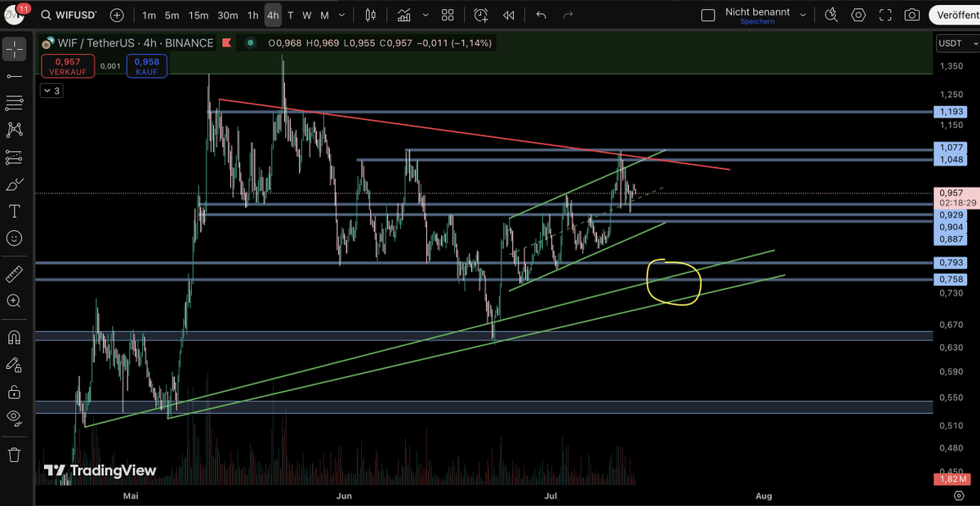Screen dimensions: 980x506
Task: Expand the indicators favorites dropdown arrow
Action: tap(424, 15)
